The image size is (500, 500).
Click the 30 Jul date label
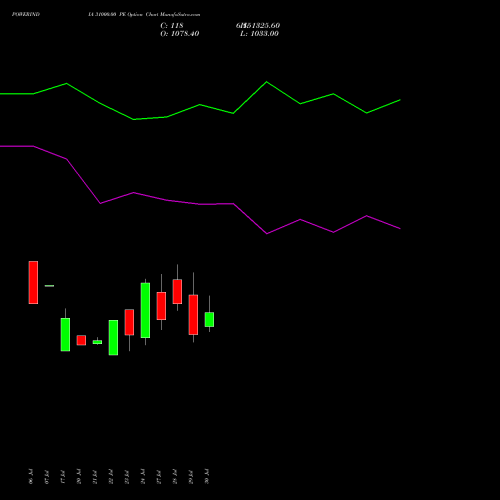coord(207,476)
